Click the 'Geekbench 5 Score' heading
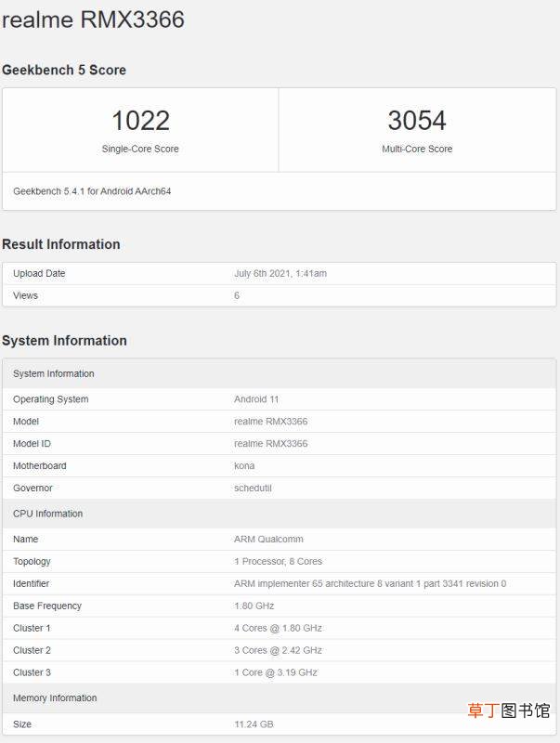 pos(64,71)
